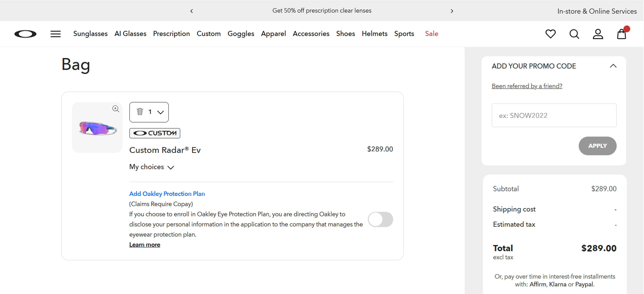Click the Claims Require Copay note

pyautogui.click(x=161, y=204)
